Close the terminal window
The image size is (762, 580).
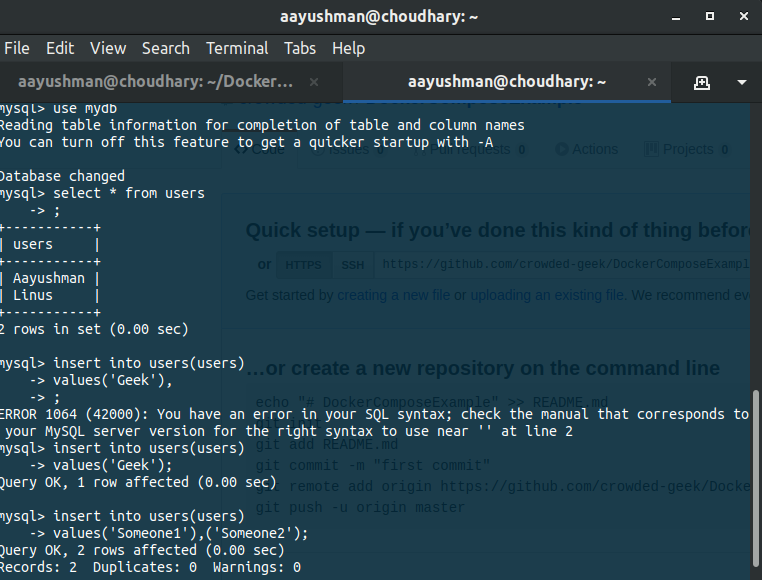pyautogui.click(x=744, y=17)
